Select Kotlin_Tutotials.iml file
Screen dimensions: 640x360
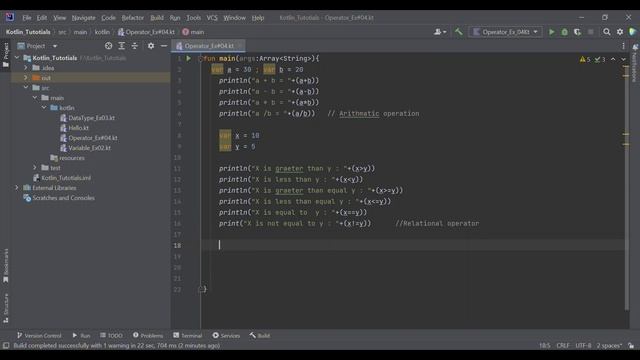62,178
